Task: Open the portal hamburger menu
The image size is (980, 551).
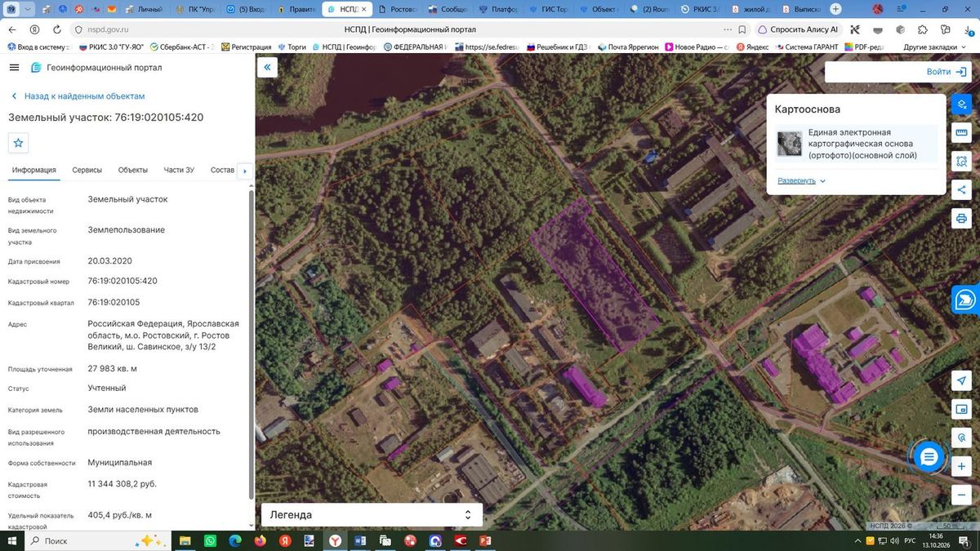Action: pyautogui.click(x=15, y=68)
